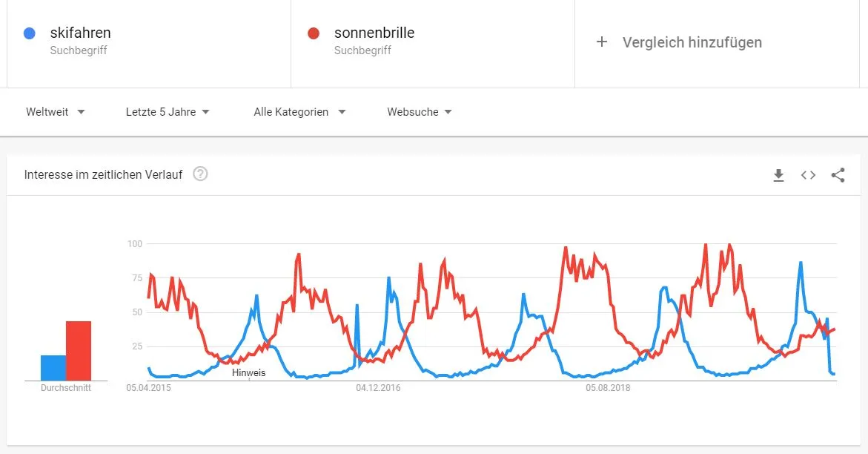The image size is (868, 454).
Task: Click the 05.08.2018 date label on the timeline
Action: click(x=608, y=387)
